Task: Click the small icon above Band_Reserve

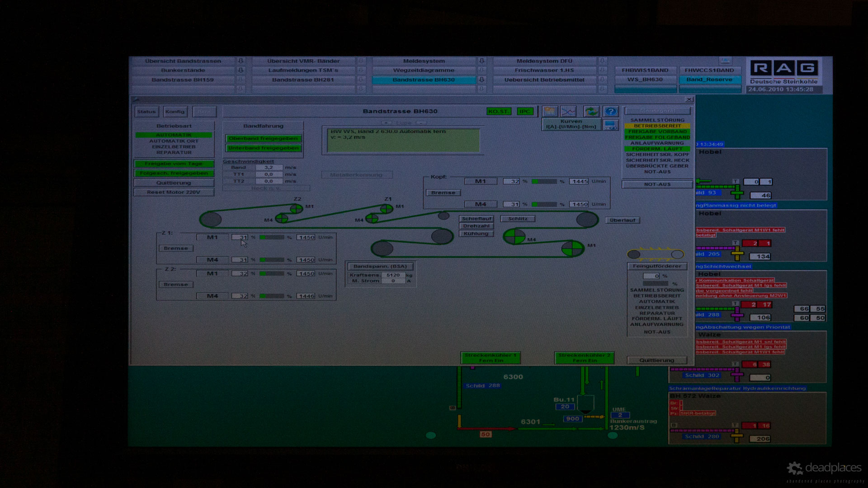Action: coord(725,61)
